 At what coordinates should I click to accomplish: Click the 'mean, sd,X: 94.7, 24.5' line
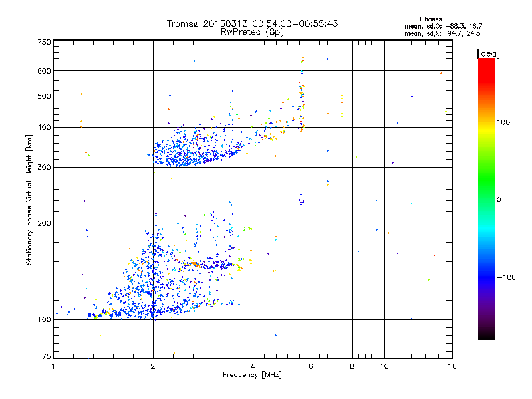tap(442, 33)
